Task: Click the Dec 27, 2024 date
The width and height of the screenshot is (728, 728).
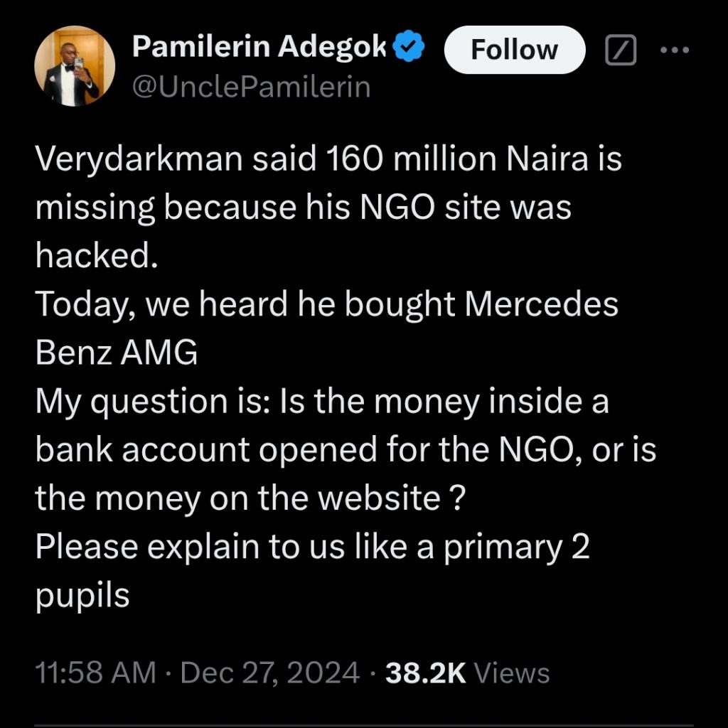Action: pyautogui.click(x=270, y=673)
